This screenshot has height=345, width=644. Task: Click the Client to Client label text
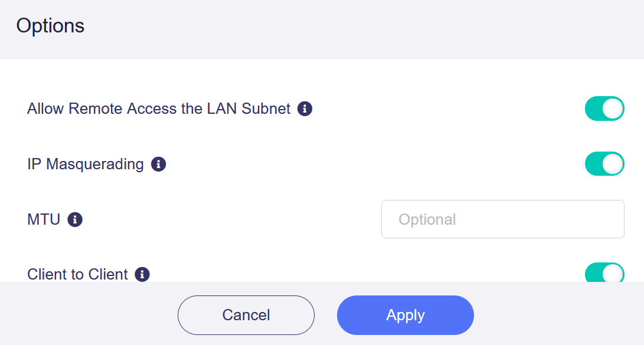click(x=77, y=274)
